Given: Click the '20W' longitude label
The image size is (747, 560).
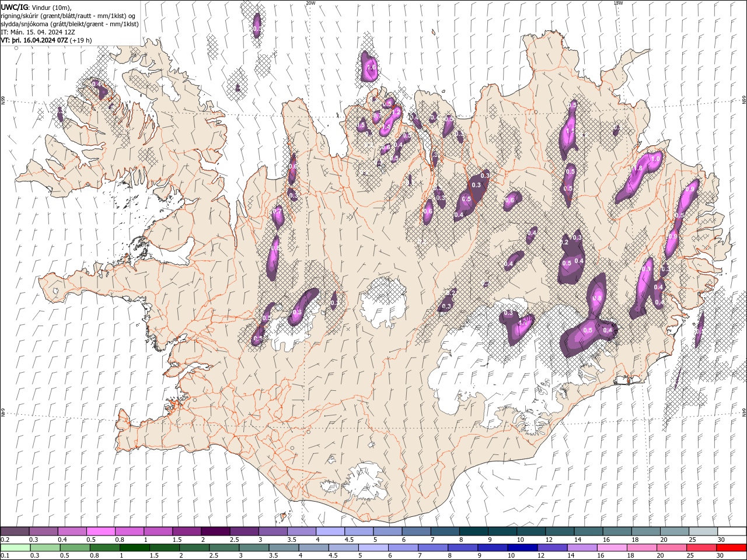Looking at the screenshot, I should pyautogui.click(x=310, y=3).
